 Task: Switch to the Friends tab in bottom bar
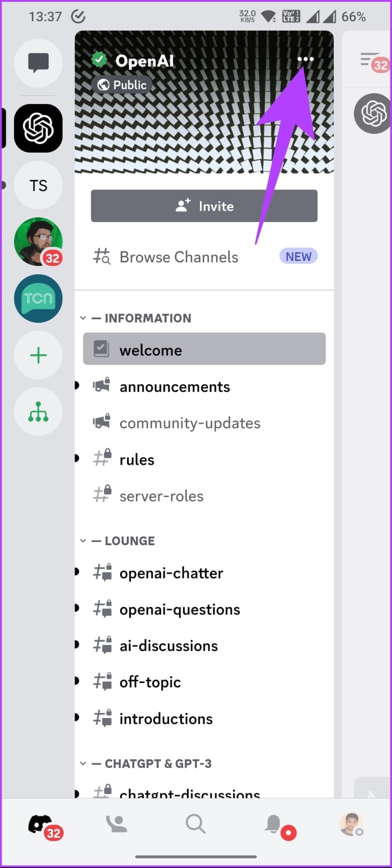click(117, 825)
